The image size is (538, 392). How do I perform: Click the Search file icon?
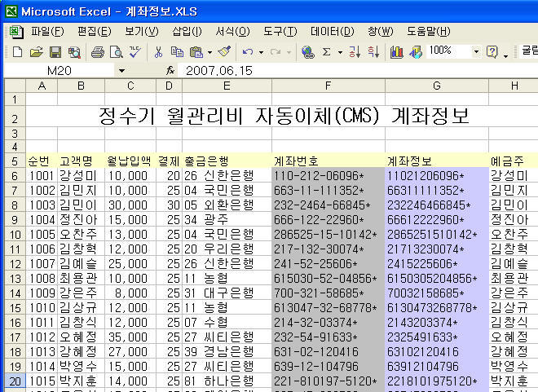click(74, 52)
